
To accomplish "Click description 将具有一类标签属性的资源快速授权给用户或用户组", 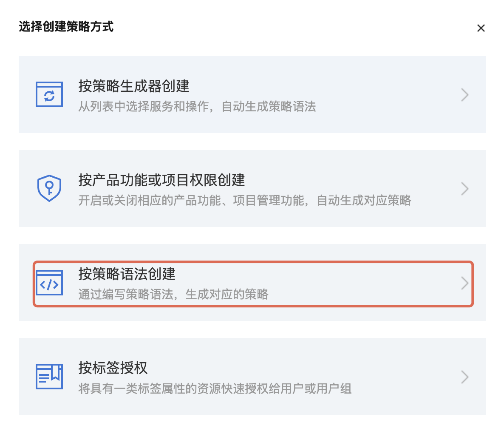I will [215, 388].
